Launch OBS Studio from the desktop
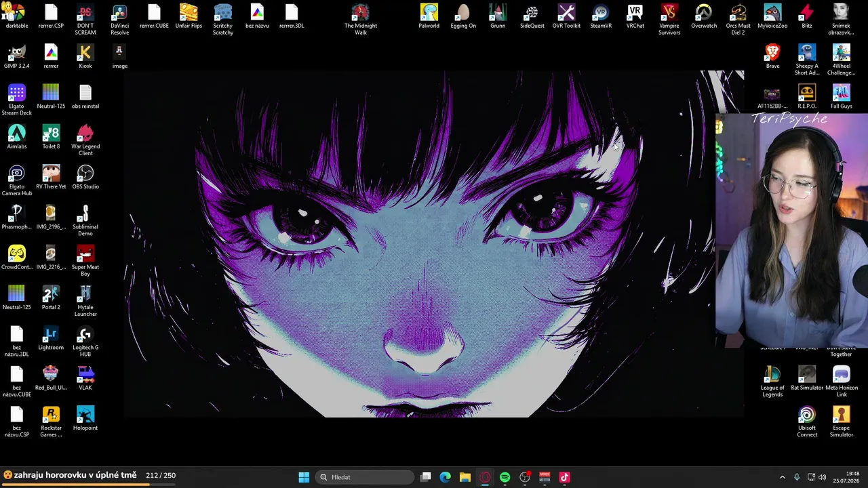This screenshot has height=488, width=868. click(x=85, y=178)
